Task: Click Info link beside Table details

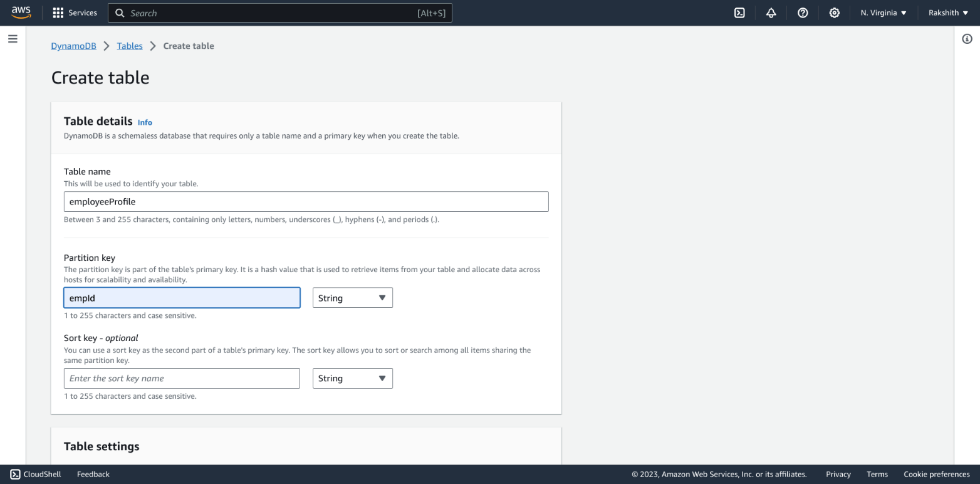Action: click(x=145, y=122)
